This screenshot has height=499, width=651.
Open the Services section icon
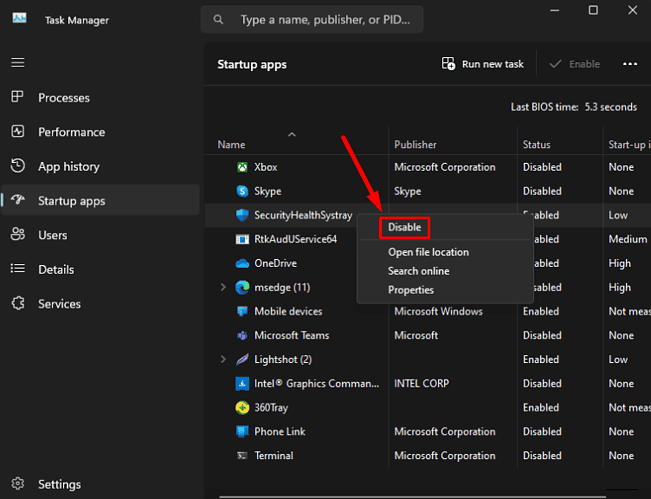[17, 304]
